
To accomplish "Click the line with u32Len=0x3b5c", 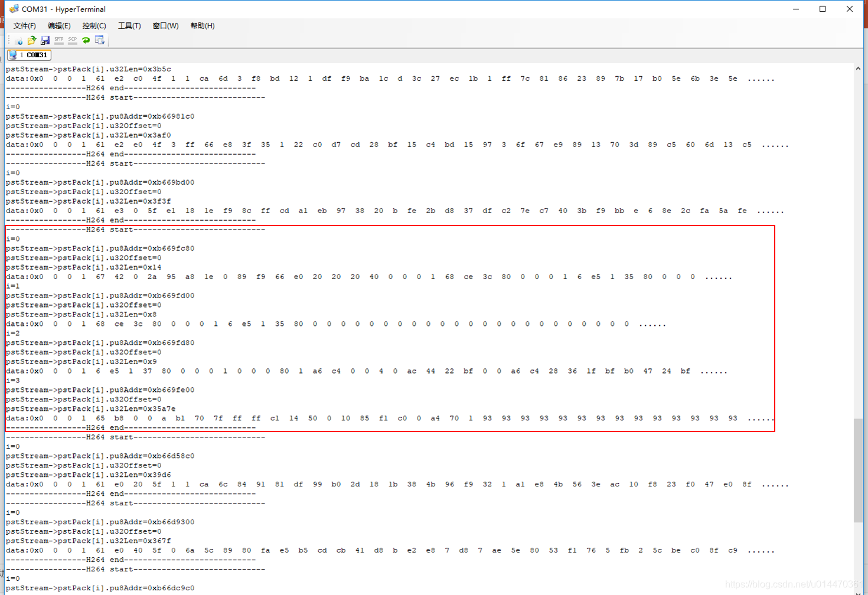I will click(89, 69).
